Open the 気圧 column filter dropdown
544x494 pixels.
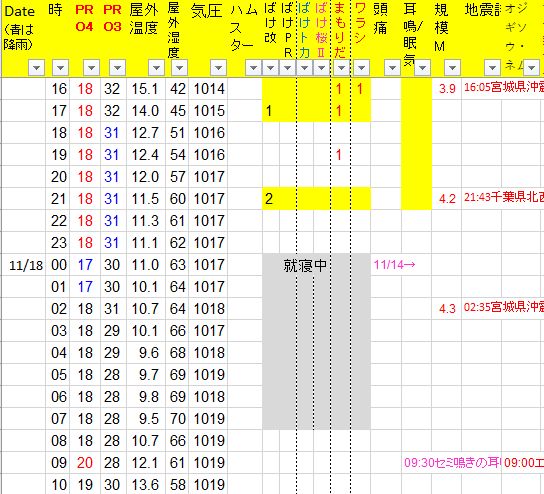click(218, 68)
